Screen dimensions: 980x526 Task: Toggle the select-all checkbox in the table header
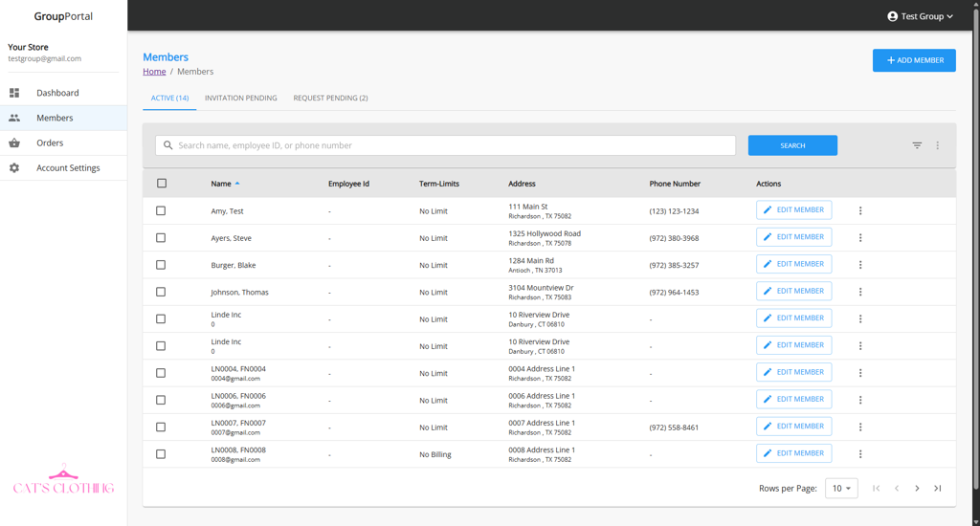[162, 184]
